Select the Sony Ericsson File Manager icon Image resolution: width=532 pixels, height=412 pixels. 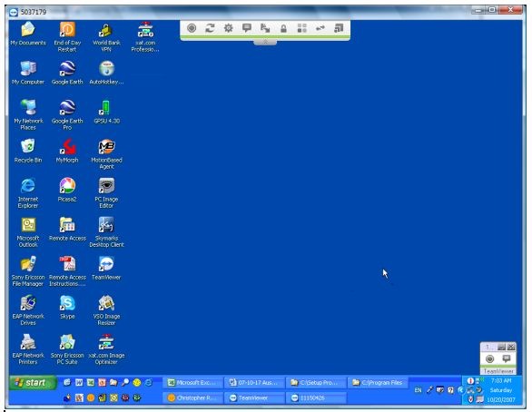tap(28, 271)
